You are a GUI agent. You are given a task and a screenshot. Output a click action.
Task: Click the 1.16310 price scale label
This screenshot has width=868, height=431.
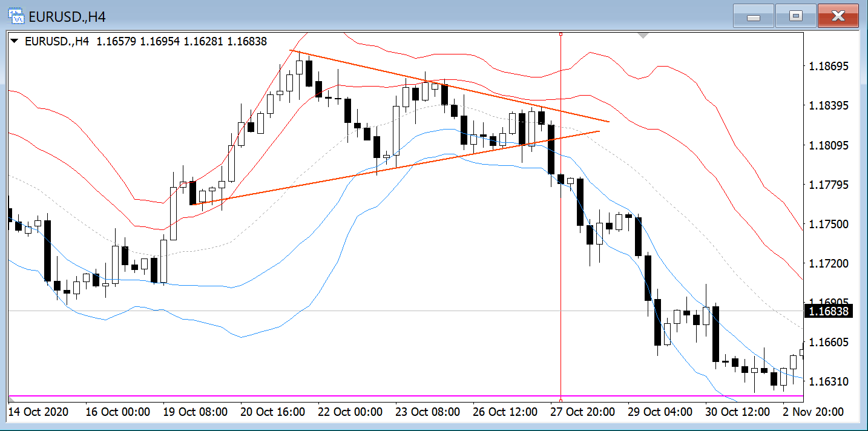(829, 382)
